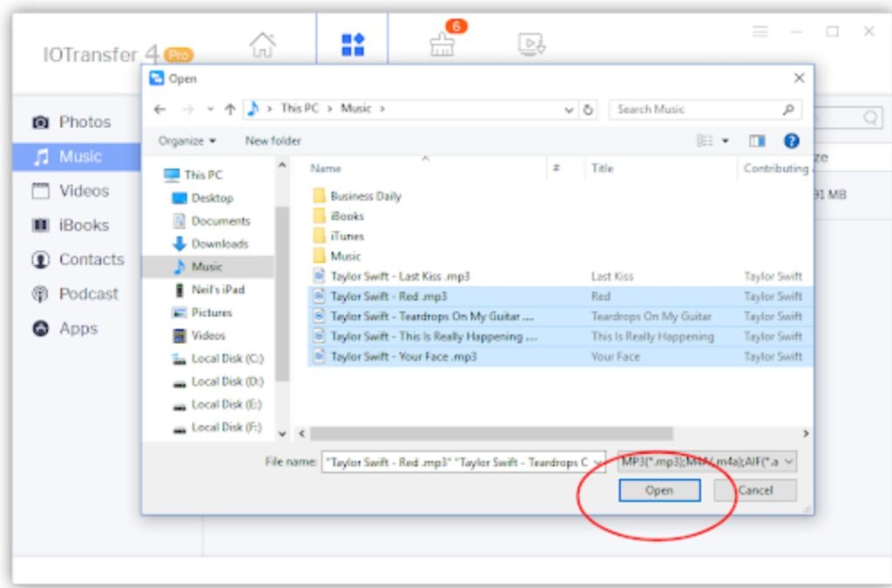The height and width of the screenshot is (588, 892).
Task: Click the Open button
Action: (659, 490)
